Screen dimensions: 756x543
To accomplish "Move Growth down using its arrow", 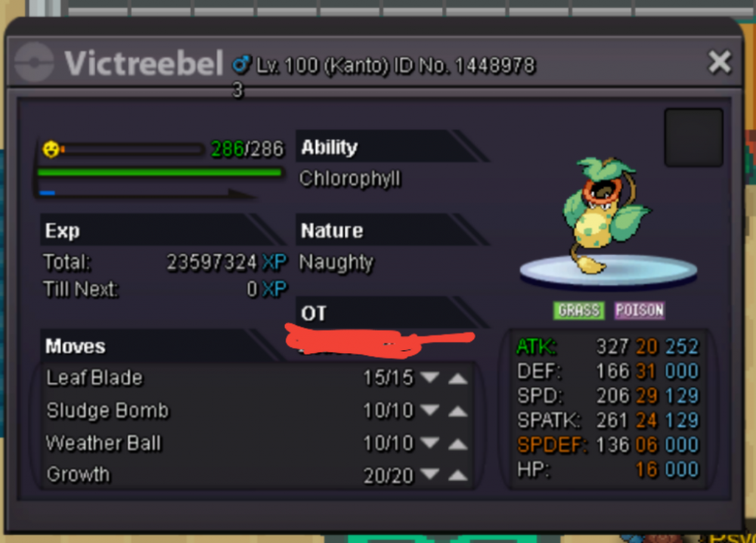I will tap(429, 474).
